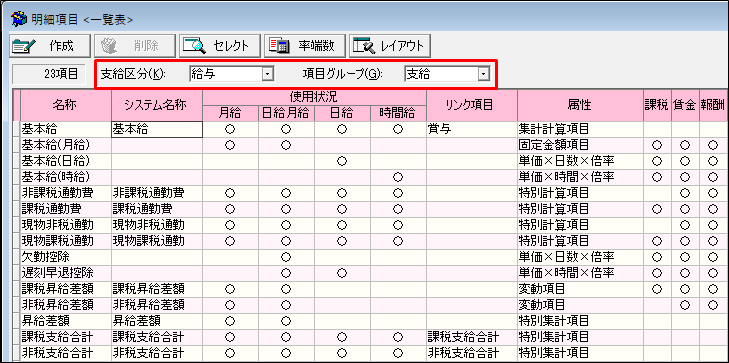Select the 課税通勤費 name cell
This screenshot has height=363, width=729.
pos(66,209)
